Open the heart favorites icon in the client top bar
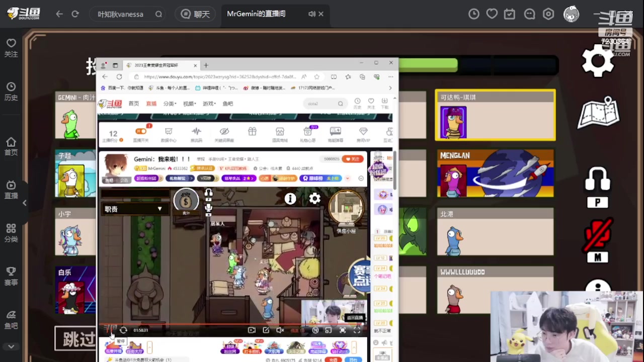The width and height of the screenshot is (644, 362). click(492, 14)
